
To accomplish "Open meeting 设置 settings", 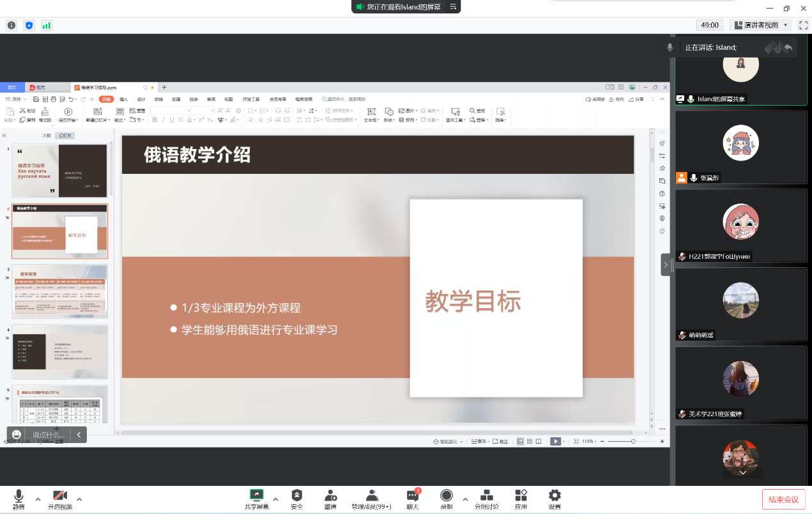I will 555,499.
